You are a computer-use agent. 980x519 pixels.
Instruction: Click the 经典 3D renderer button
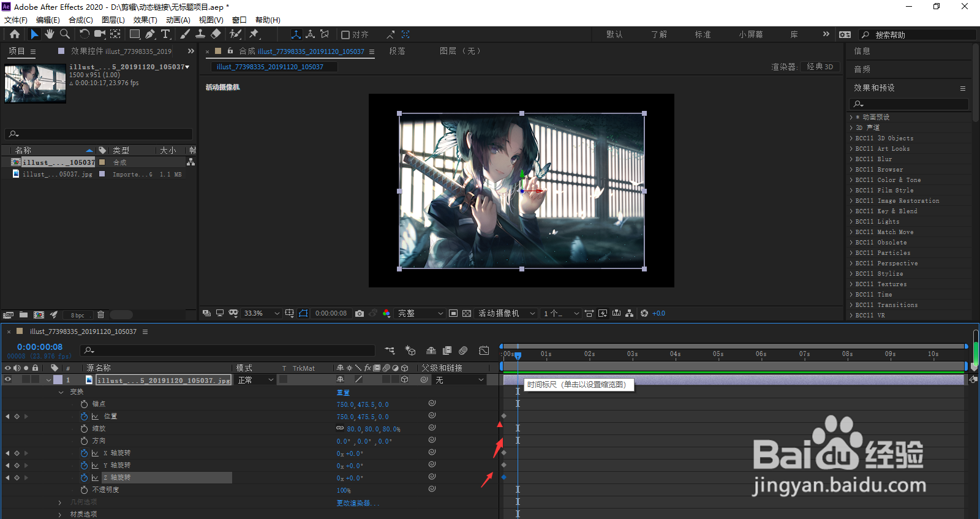(x=820, y=67)
